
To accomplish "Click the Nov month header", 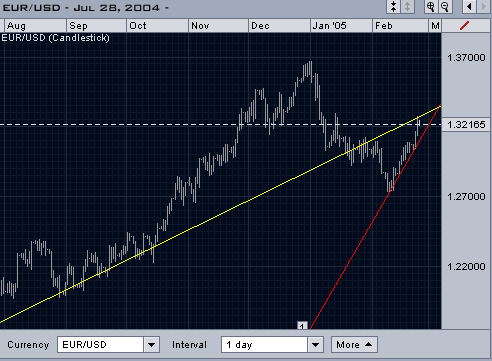I will (x=218, y=26).
